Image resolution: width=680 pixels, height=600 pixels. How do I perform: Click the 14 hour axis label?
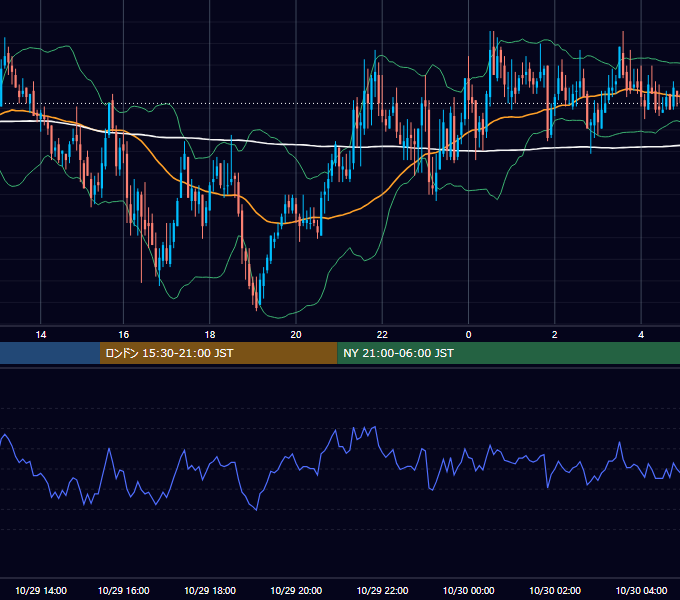[41, 335]
